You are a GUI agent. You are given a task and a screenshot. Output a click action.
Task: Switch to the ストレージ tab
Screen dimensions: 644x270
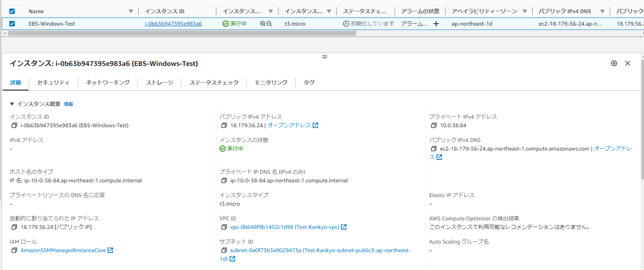click(x=159, y=82)
